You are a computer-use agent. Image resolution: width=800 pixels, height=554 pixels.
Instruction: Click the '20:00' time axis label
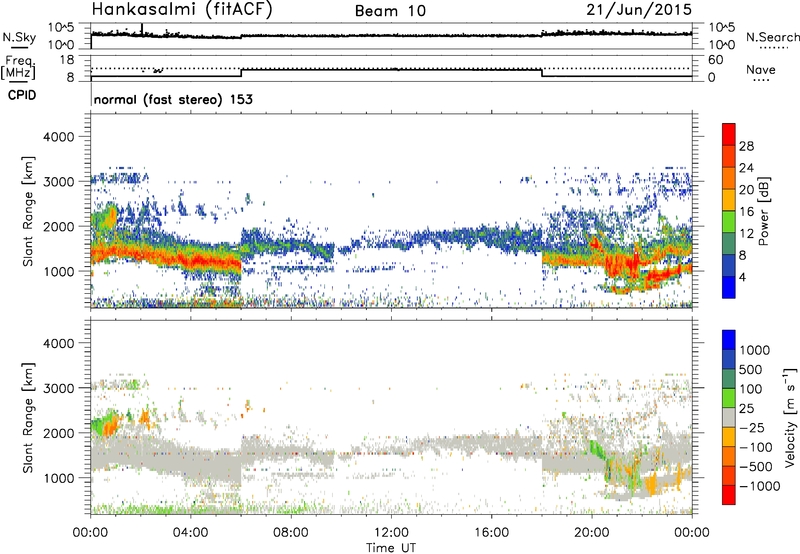click(x=591, y=533)
